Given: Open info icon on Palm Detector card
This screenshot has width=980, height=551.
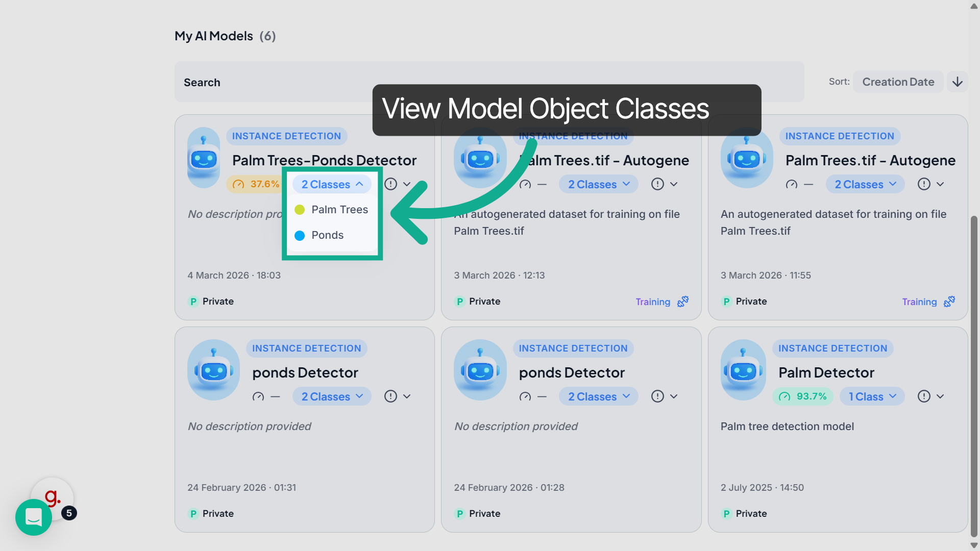Looking at the screenshot, I should point(924,396).
